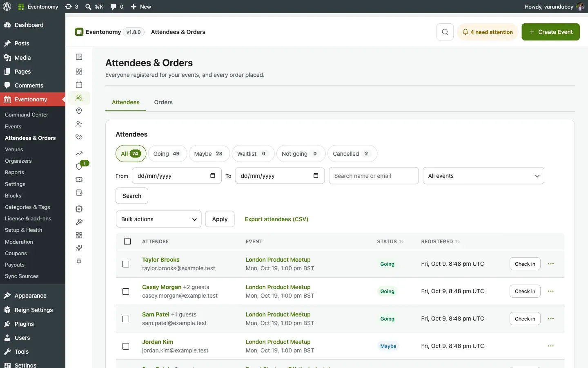
Task: Click the Search button below the date filters
Action: (132, 196)
